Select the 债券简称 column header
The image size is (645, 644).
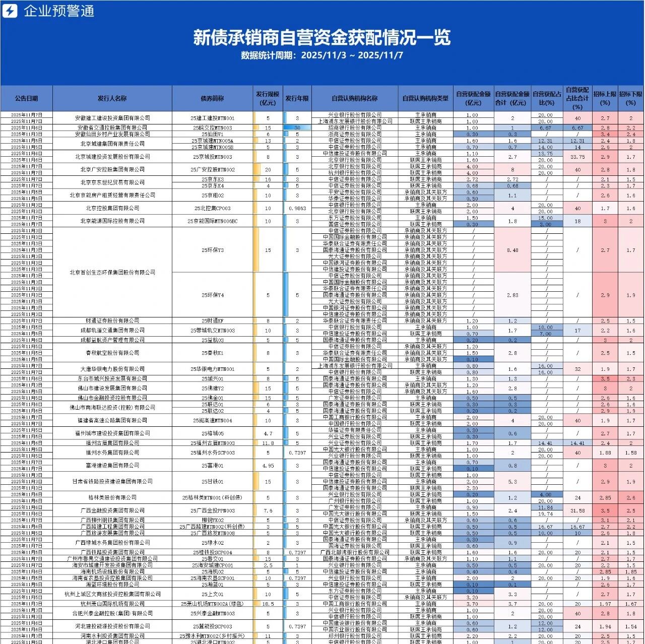[213, 98]
